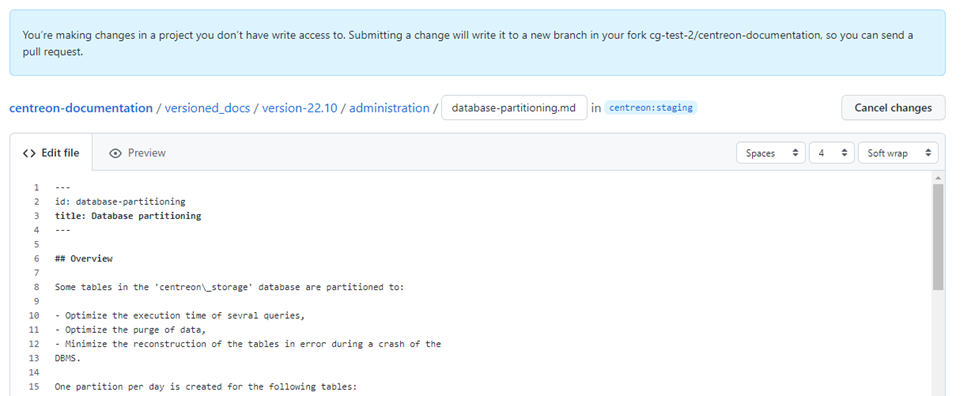This screenshot has width=975, height=396.
Task: Open the Soft wrap mode dropdown
Action: (x=898, y=153)
